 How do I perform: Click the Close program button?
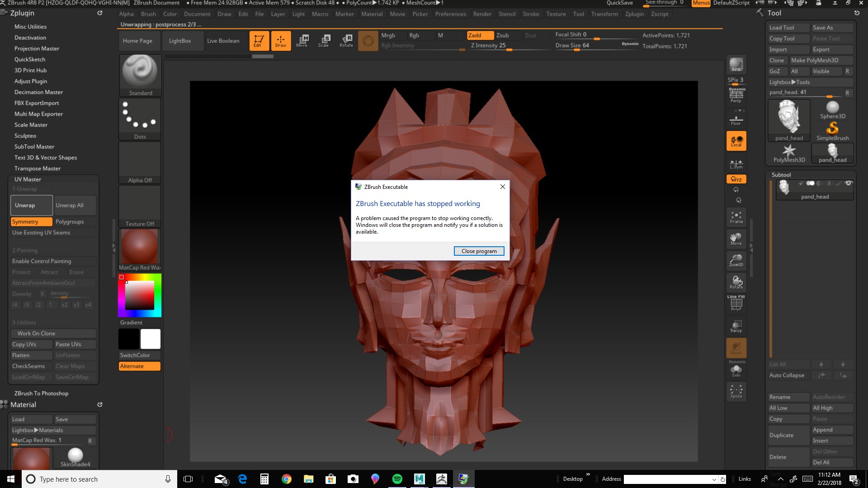(479, 251)
